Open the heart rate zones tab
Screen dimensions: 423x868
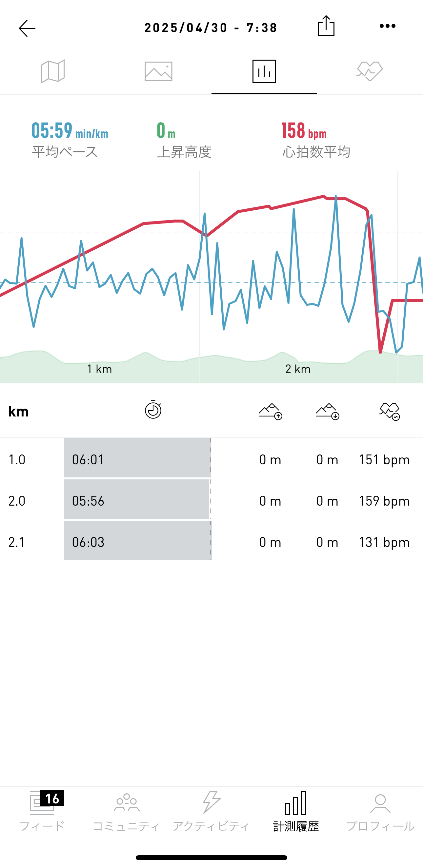(x=370, y=71)
